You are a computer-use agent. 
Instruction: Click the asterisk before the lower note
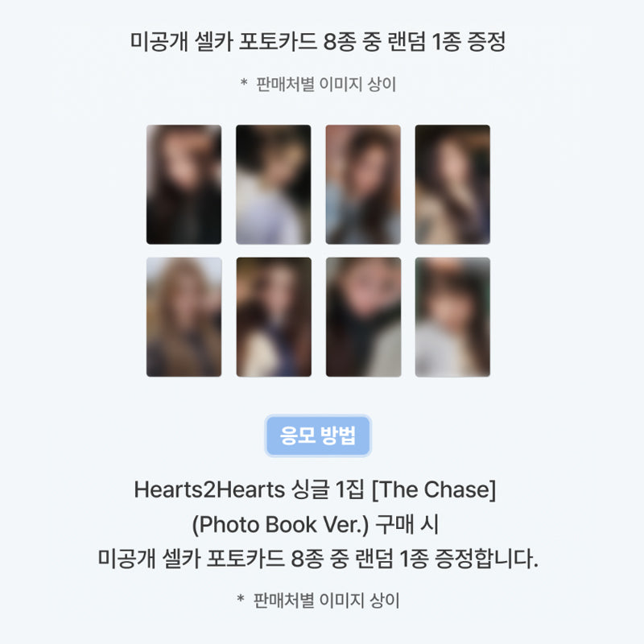(241, 598)
